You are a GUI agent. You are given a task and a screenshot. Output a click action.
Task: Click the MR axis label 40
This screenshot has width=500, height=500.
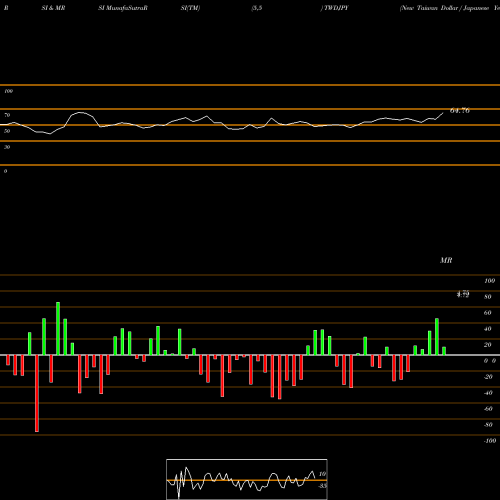(488, 329)
